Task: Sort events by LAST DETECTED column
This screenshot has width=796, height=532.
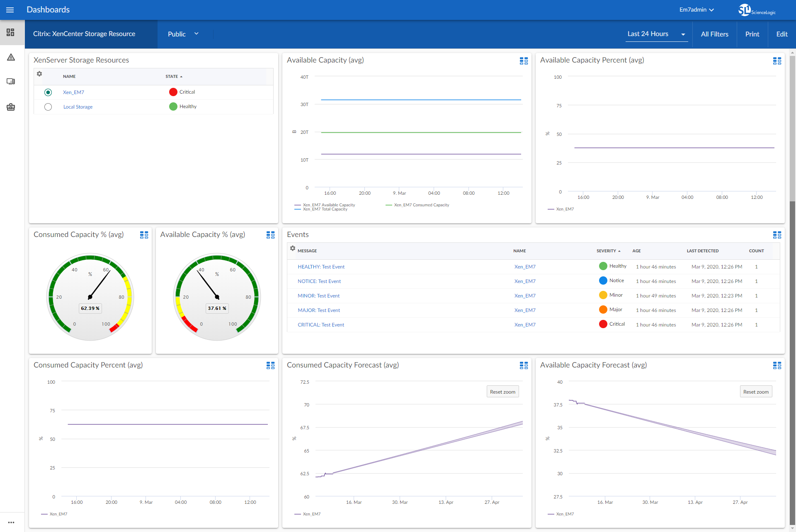Action: (x=703, y=251)
